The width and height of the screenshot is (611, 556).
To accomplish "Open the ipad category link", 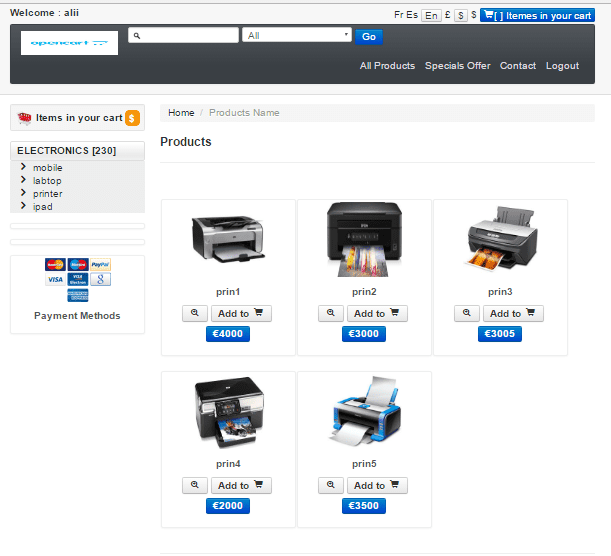I will pyautogui.click(x=42, y=207).
